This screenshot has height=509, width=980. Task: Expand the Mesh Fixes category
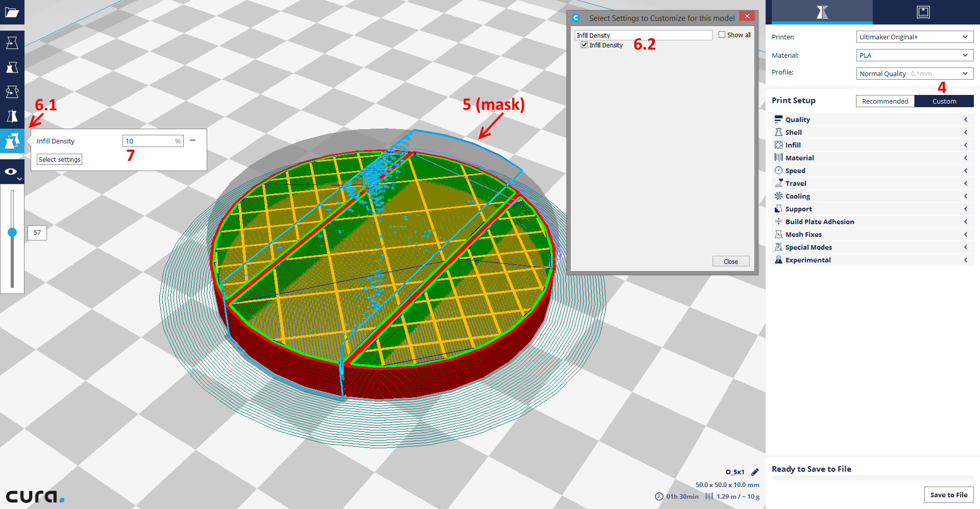pyautogui.click(x=873, y=234)
